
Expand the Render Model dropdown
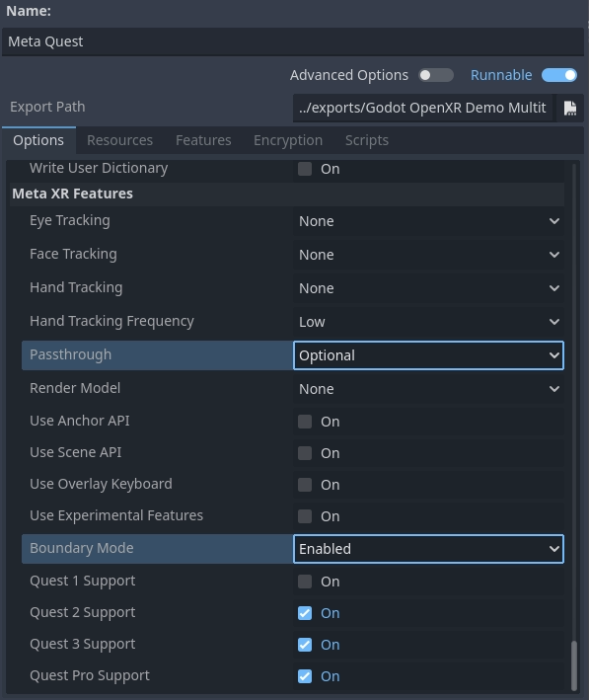428,389
